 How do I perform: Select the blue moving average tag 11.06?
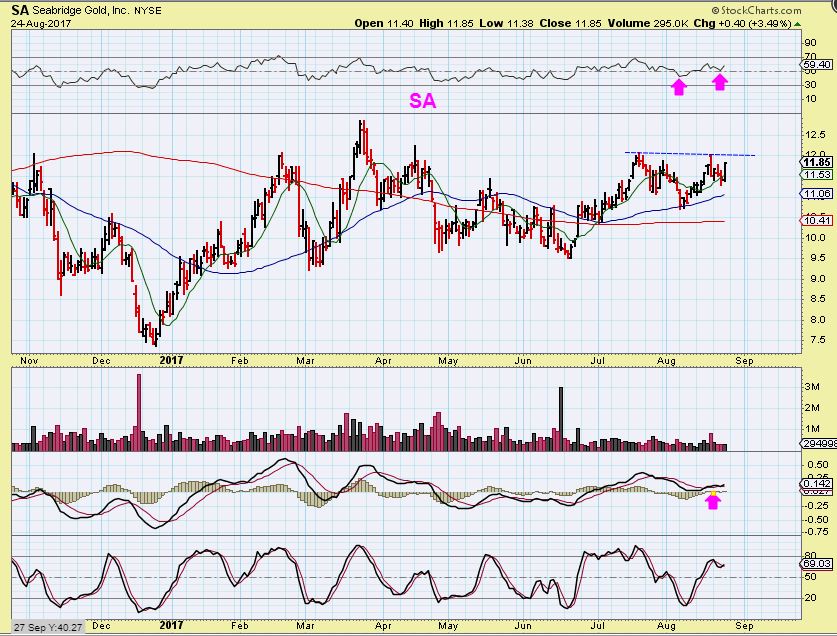817,194
